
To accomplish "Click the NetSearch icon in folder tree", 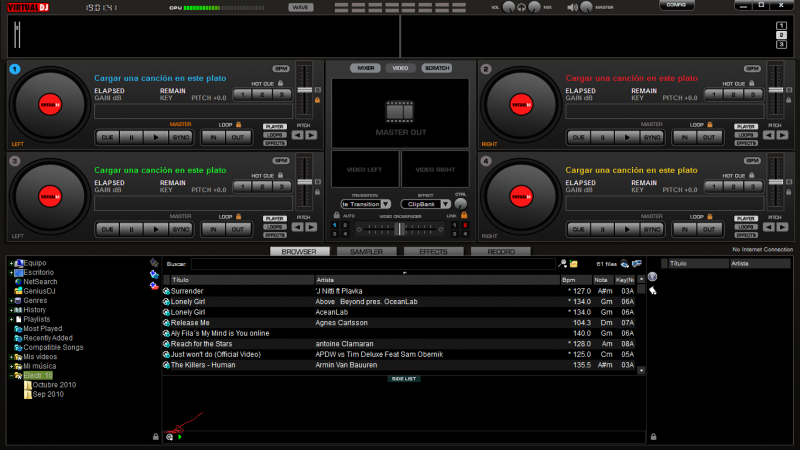I will point(18,282).
